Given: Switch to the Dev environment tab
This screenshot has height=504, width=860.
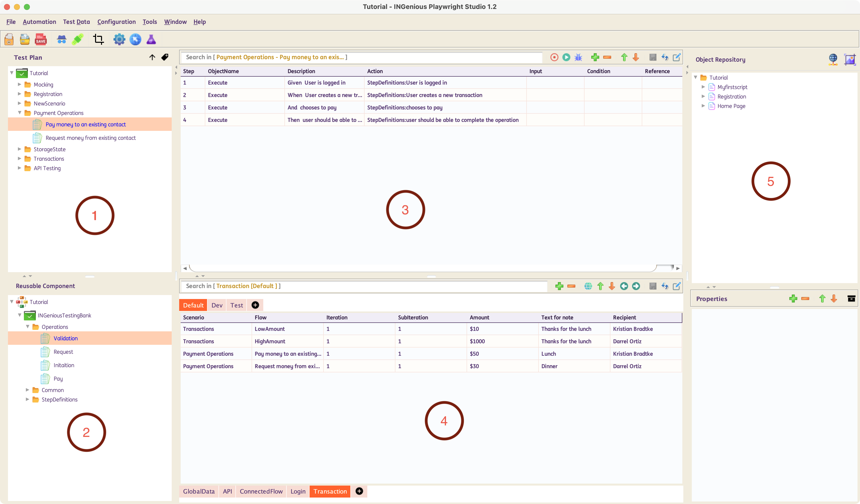Looking at the screenshot, I should pos(217,305).
